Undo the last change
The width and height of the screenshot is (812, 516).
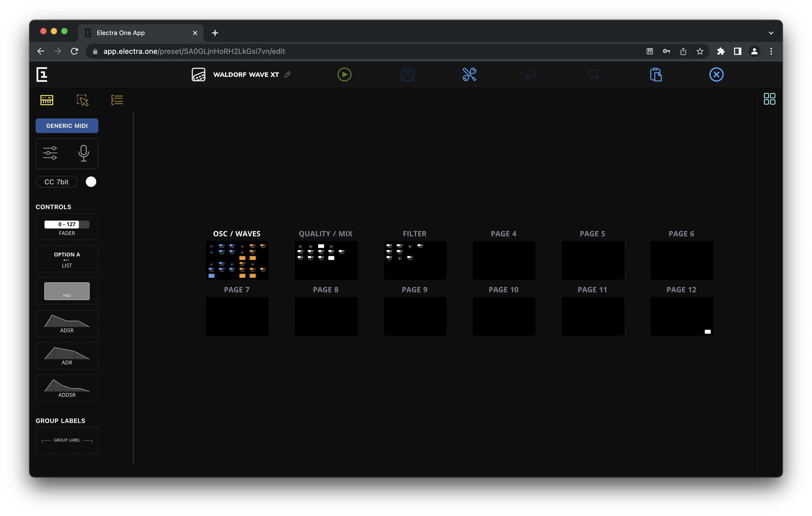531,74
